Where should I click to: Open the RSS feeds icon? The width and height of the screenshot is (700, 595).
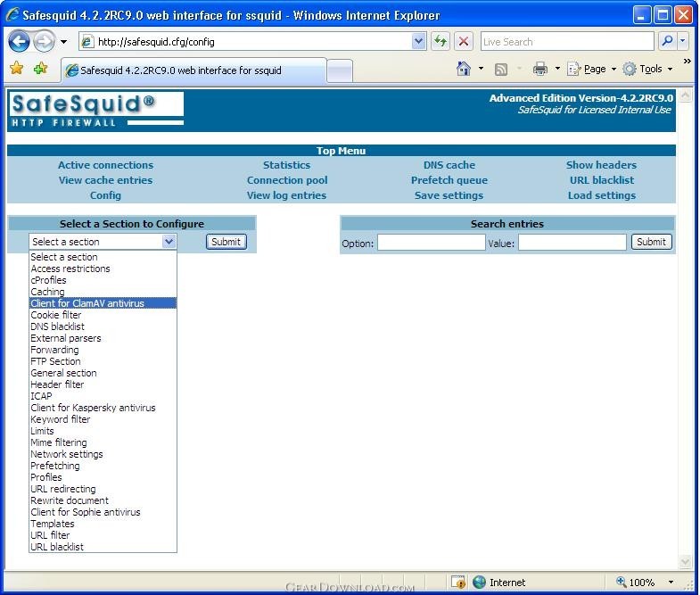click(501, 70)
